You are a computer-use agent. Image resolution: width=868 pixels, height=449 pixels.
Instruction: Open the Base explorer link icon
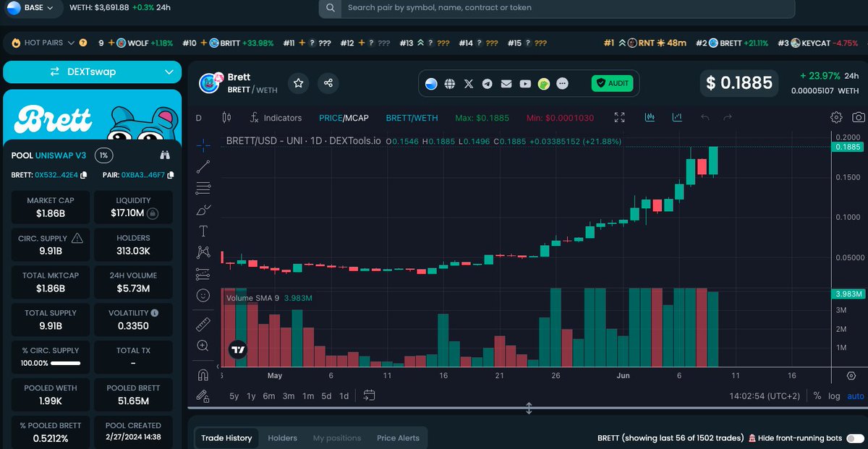(431, 84)
